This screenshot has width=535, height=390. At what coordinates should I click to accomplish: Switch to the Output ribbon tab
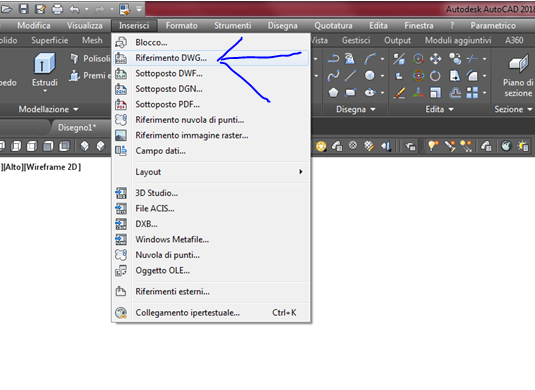397,41
